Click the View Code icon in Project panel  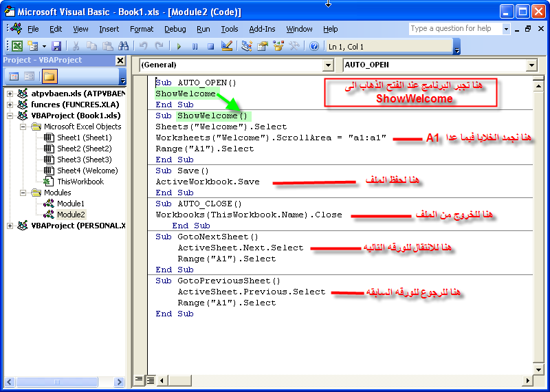click(x=14, y=76)
